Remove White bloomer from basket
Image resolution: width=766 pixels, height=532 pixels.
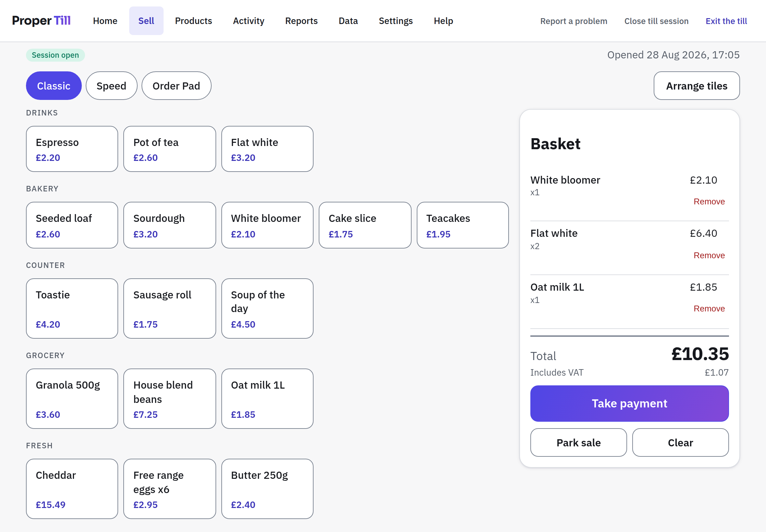coord(709,202)
